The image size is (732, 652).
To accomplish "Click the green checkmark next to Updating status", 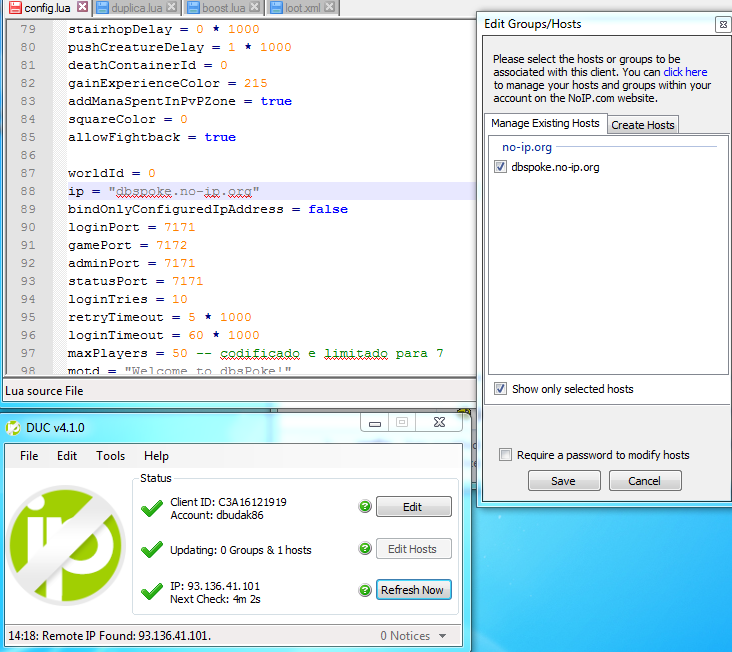I will (152, 549).
